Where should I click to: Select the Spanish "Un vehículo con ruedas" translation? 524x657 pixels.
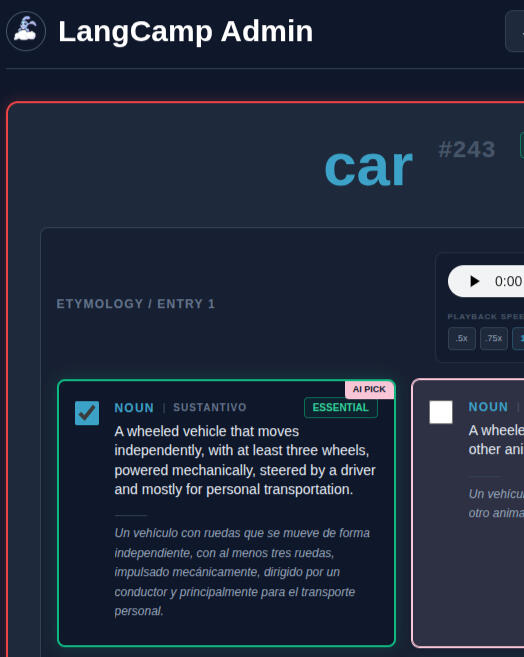click(243, 572)
